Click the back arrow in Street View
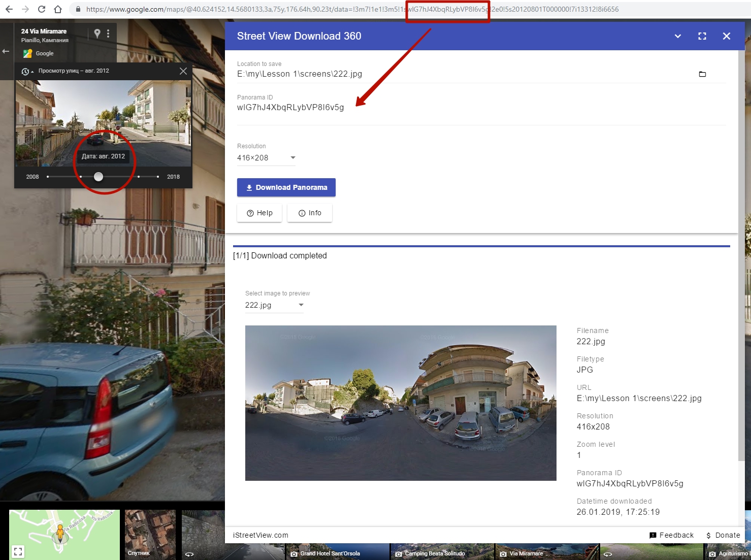 6,51
